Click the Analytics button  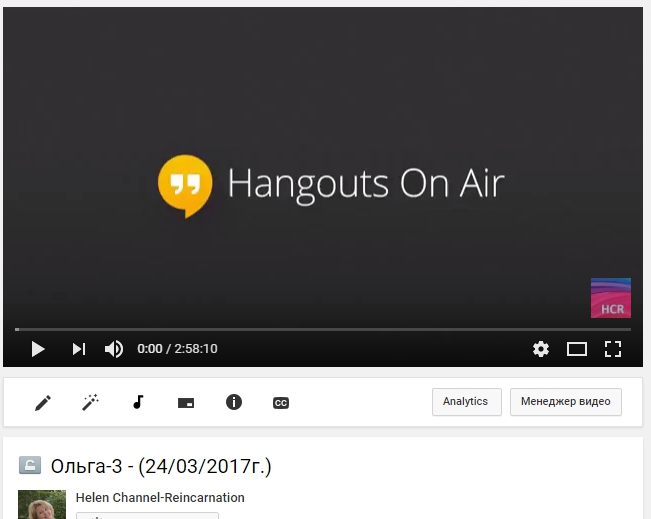coord(466,402)
